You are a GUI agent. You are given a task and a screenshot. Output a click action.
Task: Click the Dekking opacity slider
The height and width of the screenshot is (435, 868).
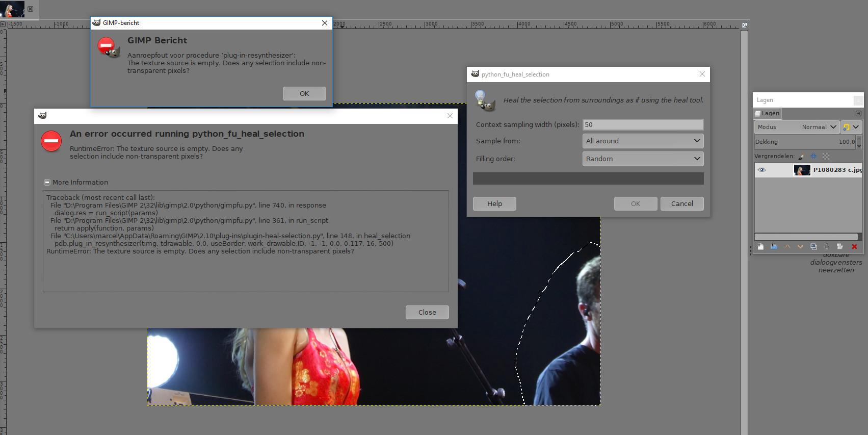pos(805,142)
